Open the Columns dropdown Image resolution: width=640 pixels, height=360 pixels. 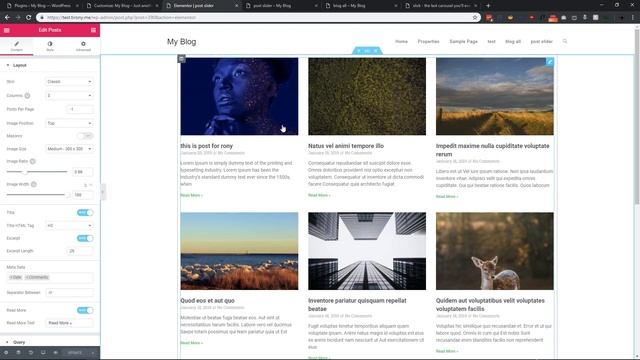pyautogui.click(x=69, y=96)
